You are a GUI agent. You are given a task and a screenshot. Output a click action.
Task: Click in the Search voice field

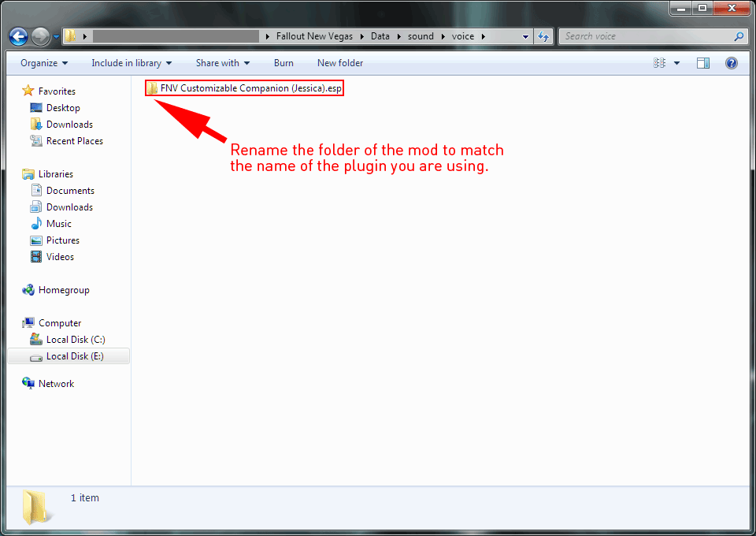click(646, 36)
